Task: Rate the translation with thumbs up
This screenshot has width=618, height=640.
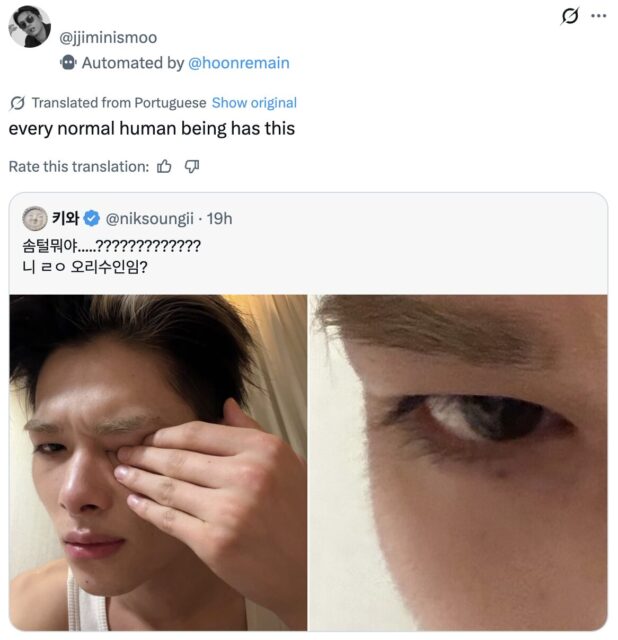Action: (x=165, y=166)
